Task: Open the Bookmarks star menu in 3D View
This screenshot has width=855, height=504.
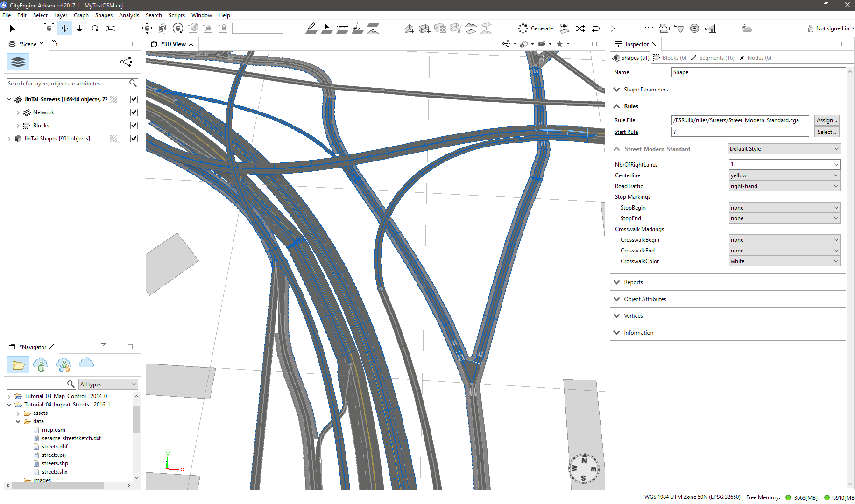Action: pos(563,44)
